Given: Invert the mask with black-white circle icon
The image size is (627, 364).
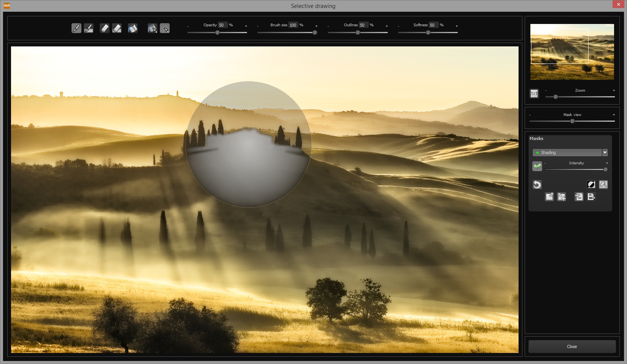Looking at the screenshot, I should pyautogui.click(x=591, y=185).
